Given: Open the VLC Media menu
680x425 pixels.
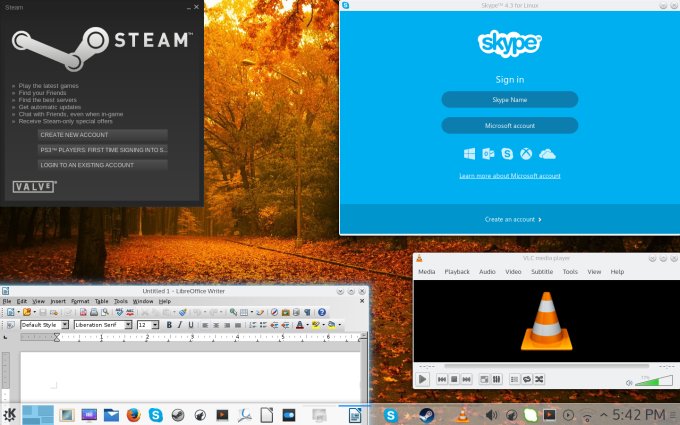Looking at the screenshot, I should tap(426, 272).
